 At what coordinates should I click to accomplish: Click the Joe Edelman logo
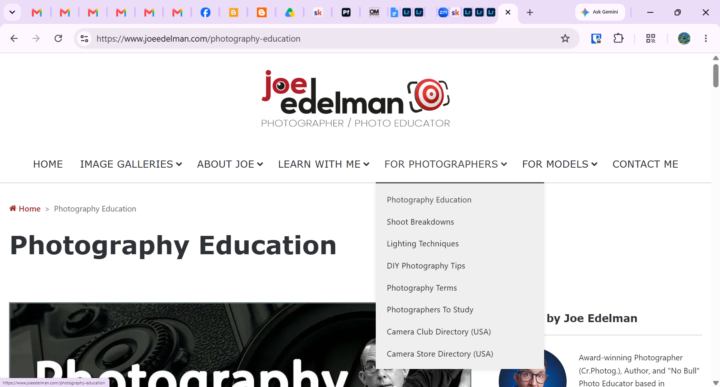pyautogui.click(x=355, y=98)
